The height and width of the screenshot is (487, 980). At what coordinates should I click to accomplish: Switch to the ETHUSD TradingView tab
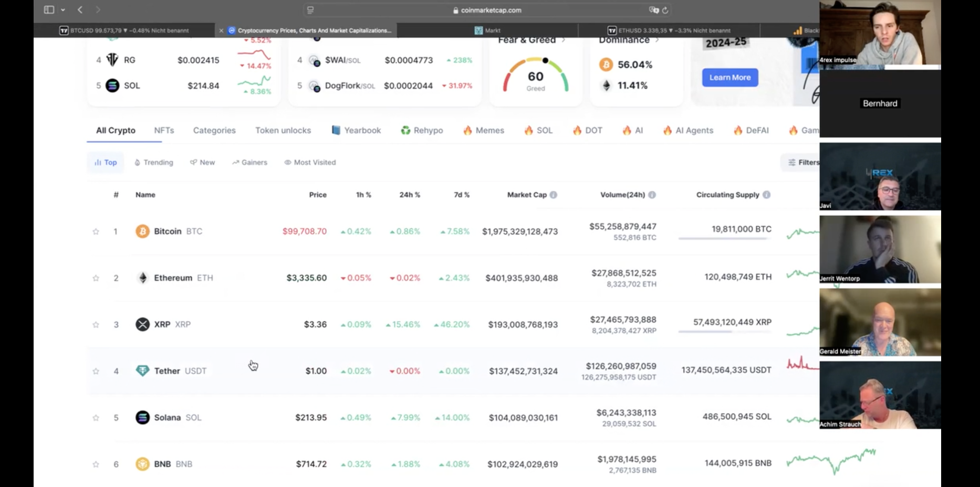669,30
